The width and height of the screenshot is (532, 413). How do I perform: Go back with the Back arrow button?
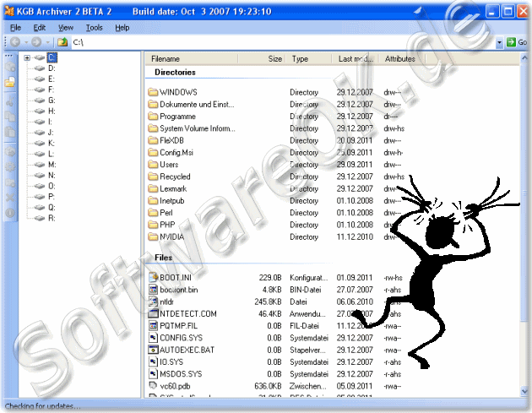tap(15, 42)
